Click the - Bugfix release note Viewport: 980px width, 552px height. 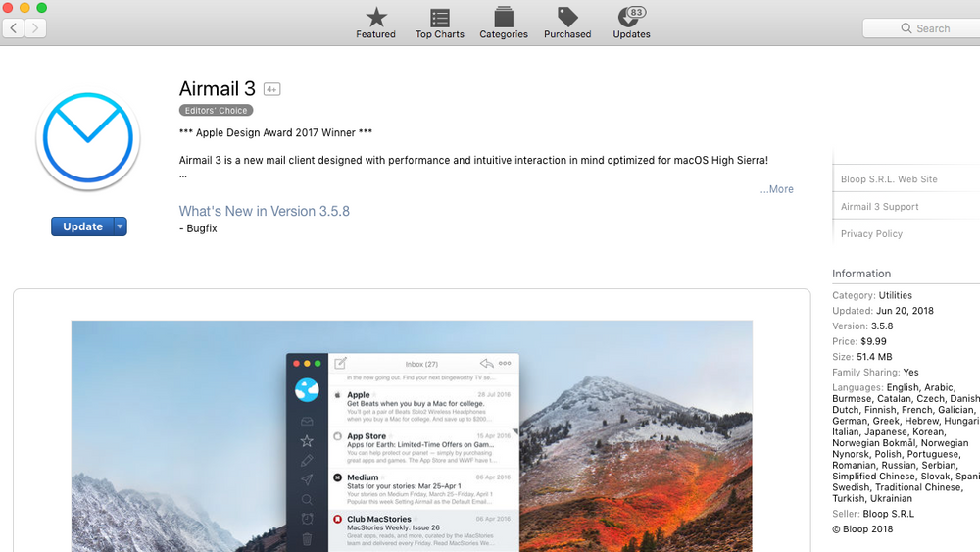tap(198, 228)
